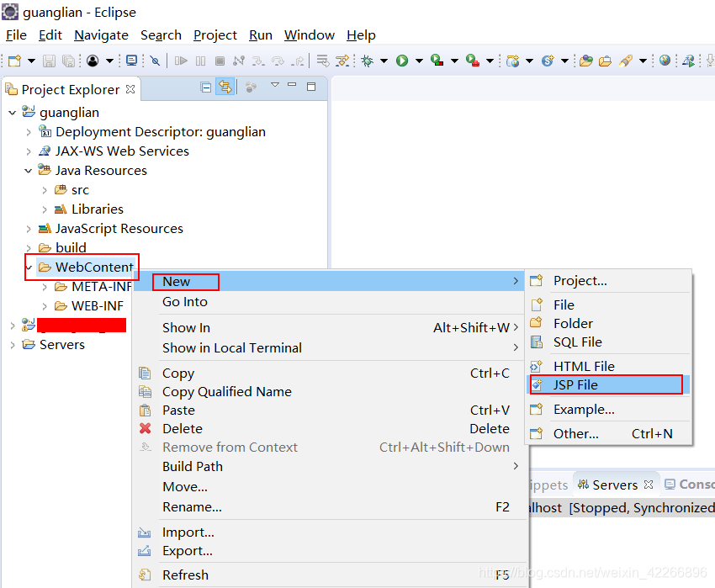Click New Dynamic Web Project icon
715x588 pixels.
pyautogui.click(x=512, y=61)
